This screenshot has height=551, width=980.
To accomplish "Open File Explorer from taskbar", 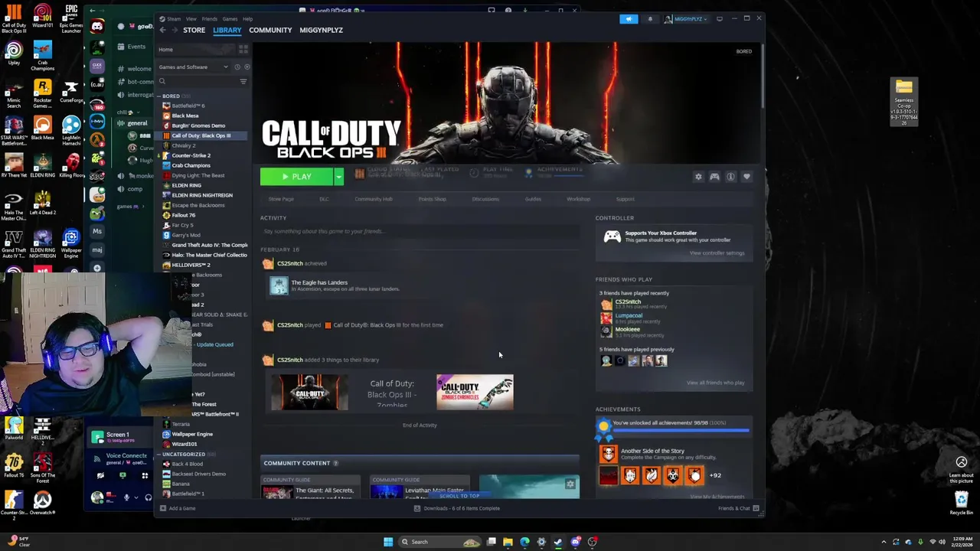I will pos(508,542).
